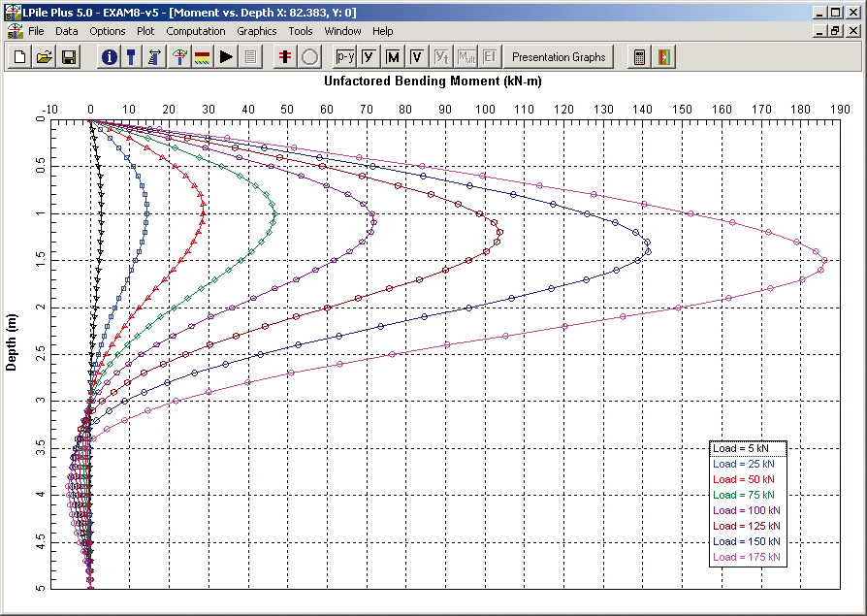Show the shear V plot
Image resolution: width=867 pixels, height=616 pixels.
[417, 57]
